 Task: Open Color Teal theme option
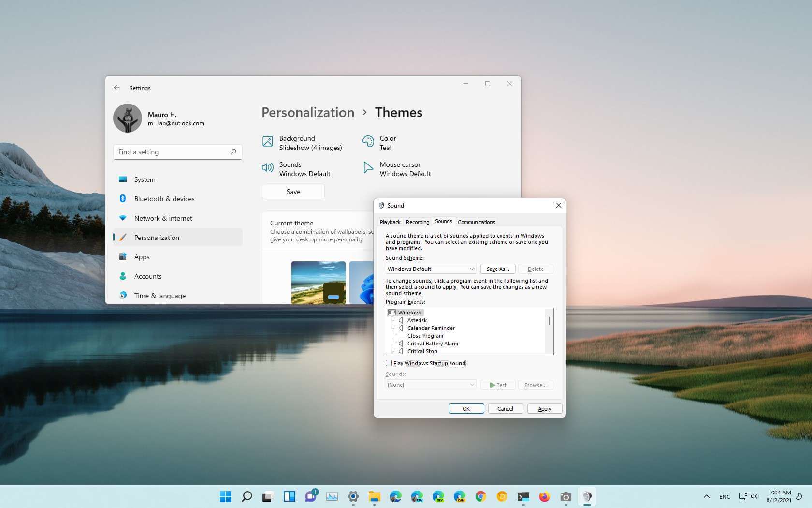pyautogui.click(x=379, y=143)
